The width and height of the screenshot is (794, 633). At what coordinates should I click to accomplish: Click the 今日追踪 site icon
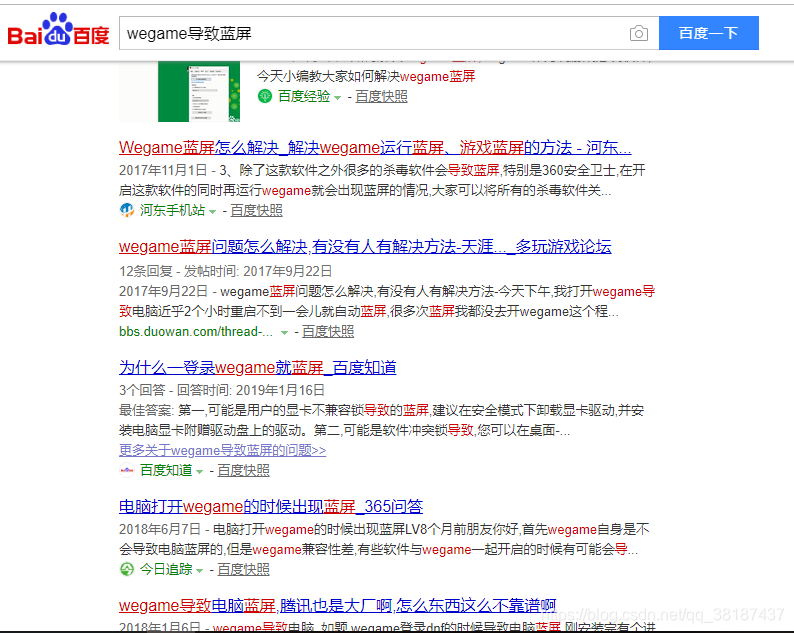point(127,569)
